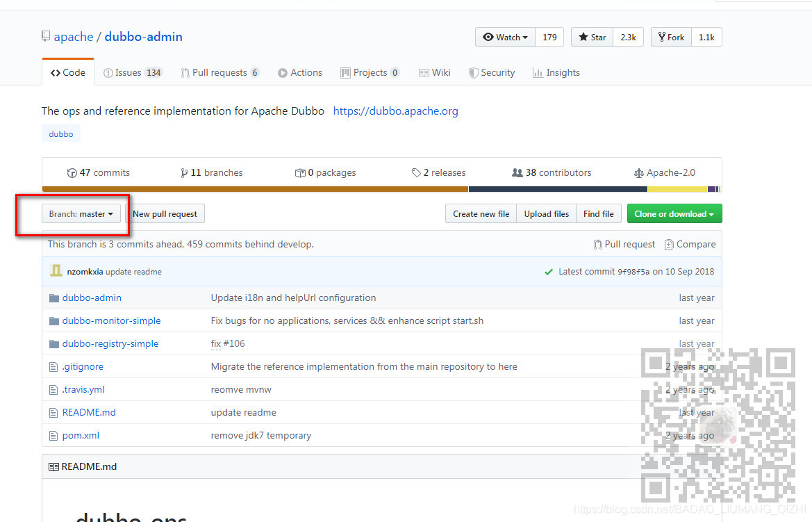Click the Compare link text
This screenshot has width=812, height=522.
696,244
